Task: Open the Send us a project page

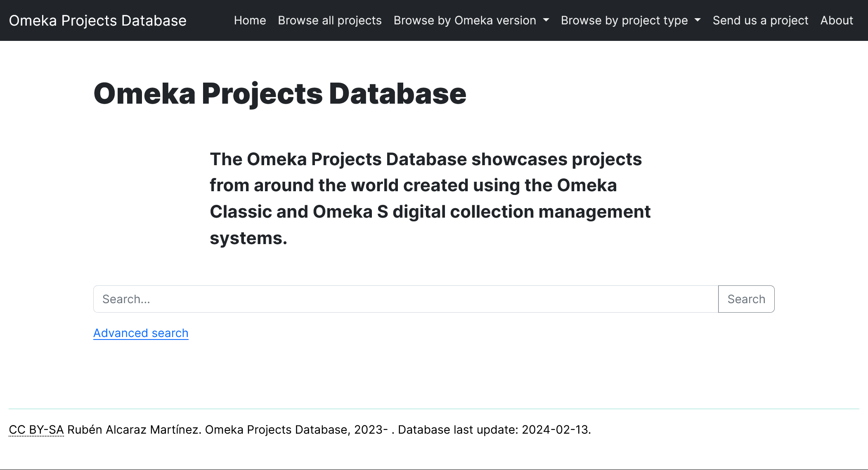Action: pyautogui.click(x=761, y=20)
